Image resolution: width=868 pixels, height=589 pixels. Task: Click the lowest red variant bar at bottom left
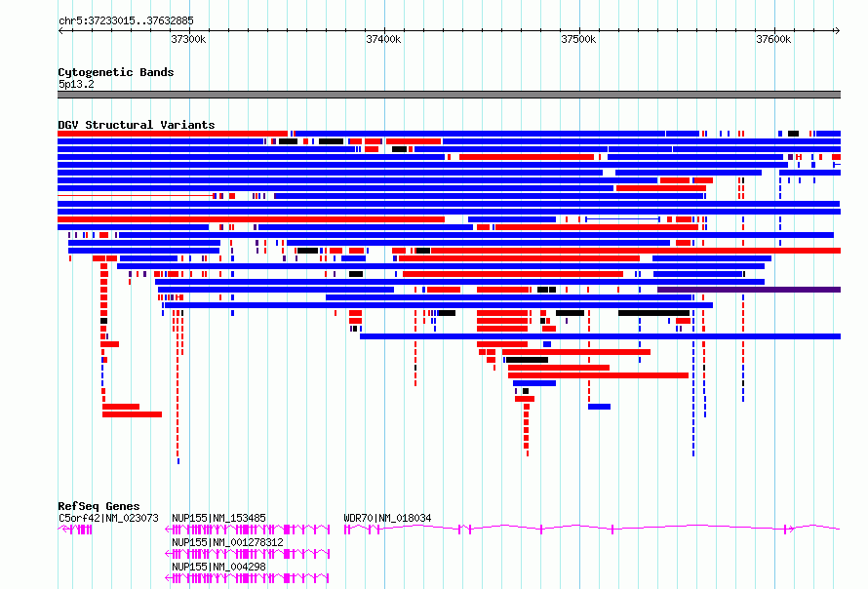[x=133, y=414]
